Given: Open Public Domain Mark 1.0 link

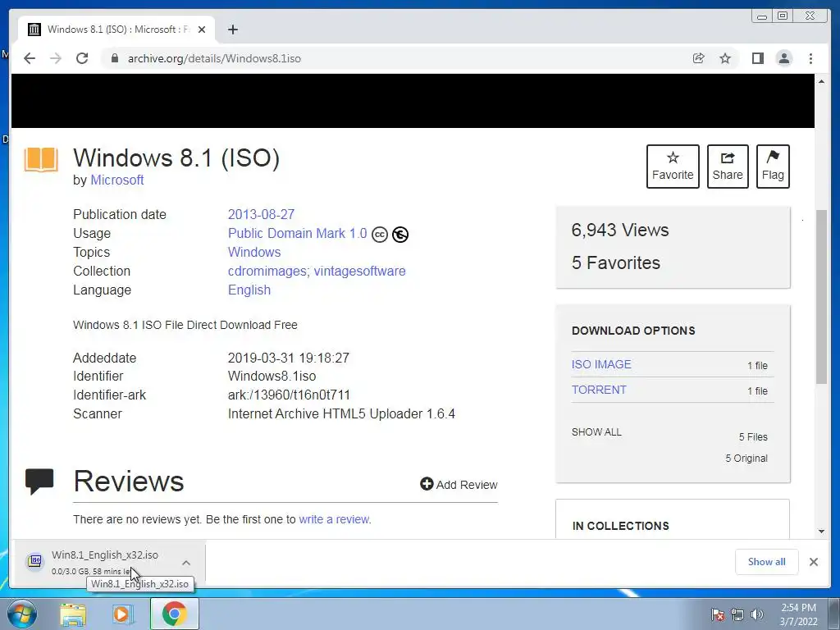Looking at the screenshot, I should tap(297, 234).
